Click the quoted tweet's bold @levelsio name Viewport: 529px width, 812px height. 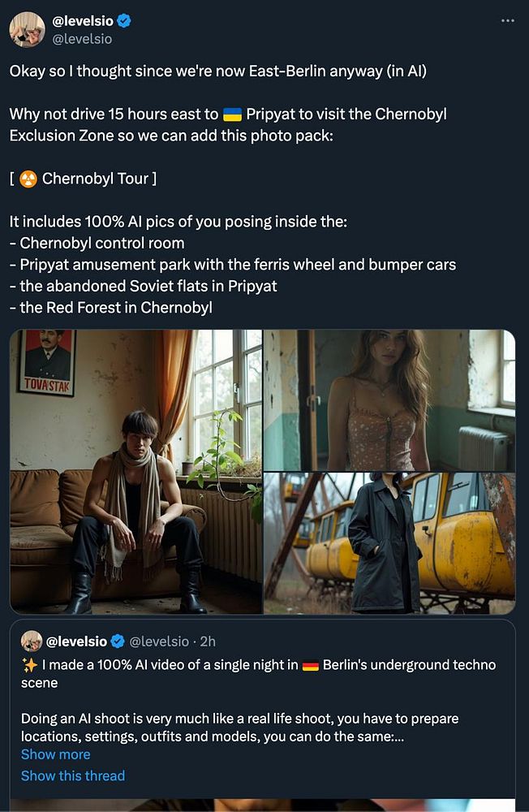pyautogui.click(x=76, y=641)
